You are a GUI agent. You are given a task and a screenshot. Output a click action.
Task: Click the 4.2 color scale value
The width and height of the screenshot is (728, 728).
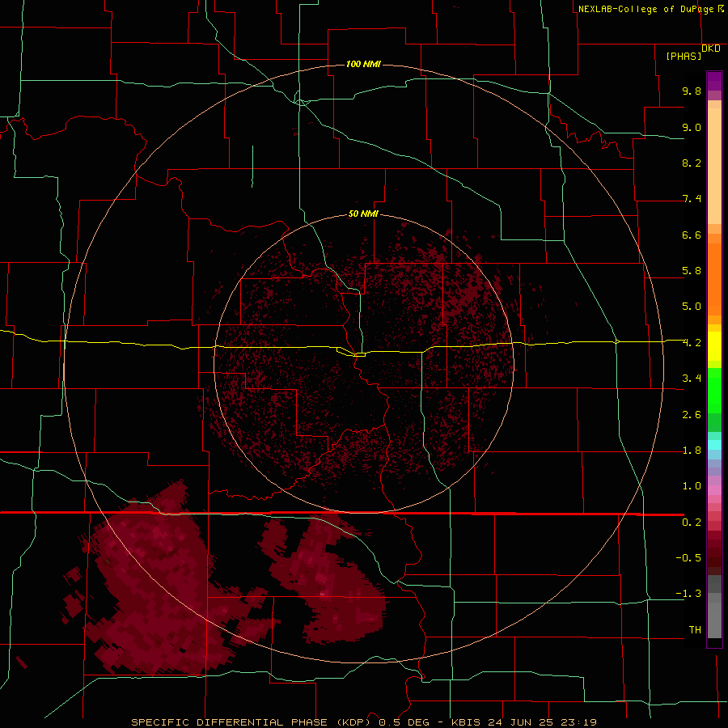pos(692,343)
